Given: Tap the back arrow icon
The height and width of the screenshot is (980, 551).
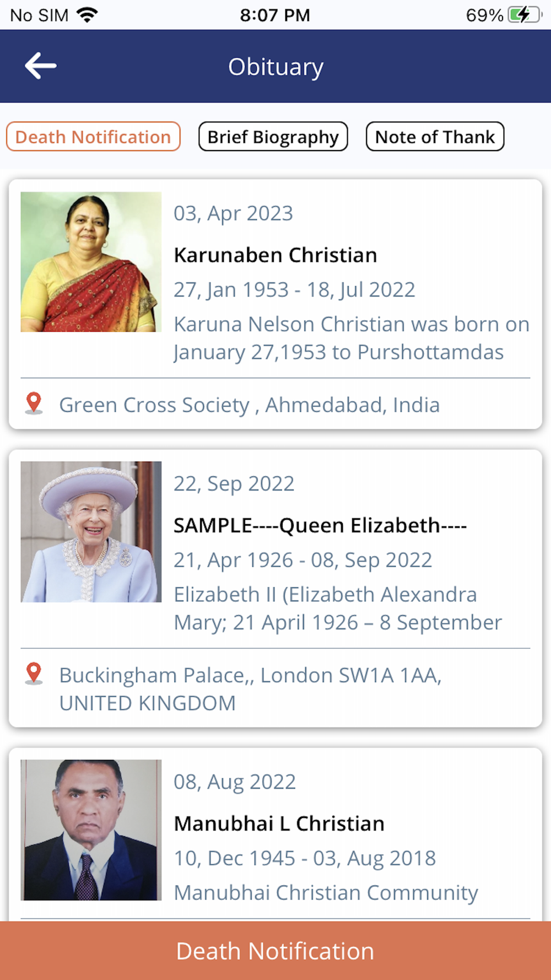Looking at the screenshot, I should (41, 66).
